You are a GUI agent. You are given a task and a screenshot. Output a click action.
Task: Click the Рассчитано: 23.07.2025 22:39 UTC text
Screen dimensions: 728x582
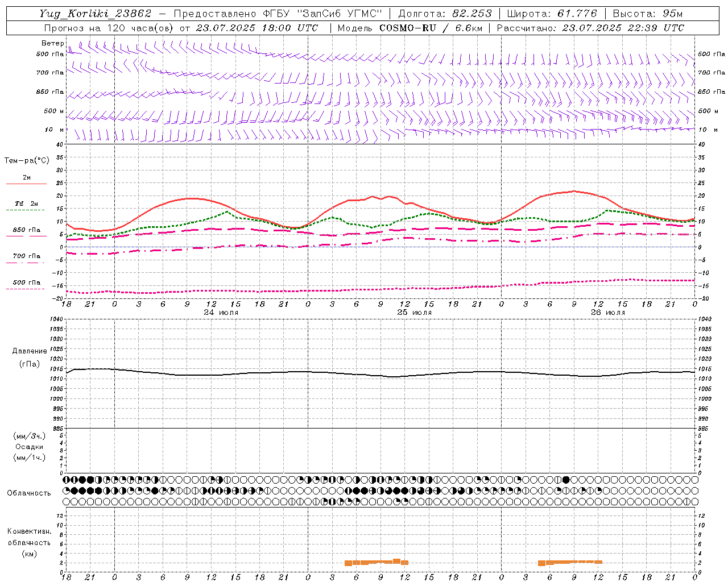[x=590, y=28]
